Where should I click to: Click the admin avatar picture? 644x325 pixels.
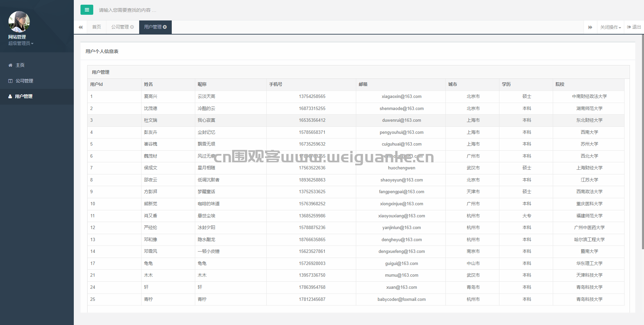click(19, 22)
